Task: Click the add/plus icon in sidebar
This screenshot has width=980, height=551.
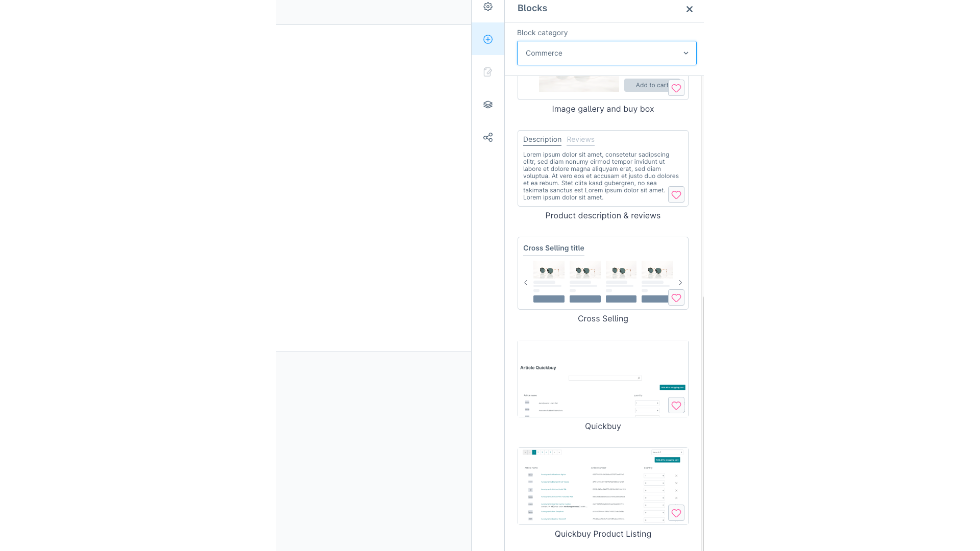Action: pos(488,39)
